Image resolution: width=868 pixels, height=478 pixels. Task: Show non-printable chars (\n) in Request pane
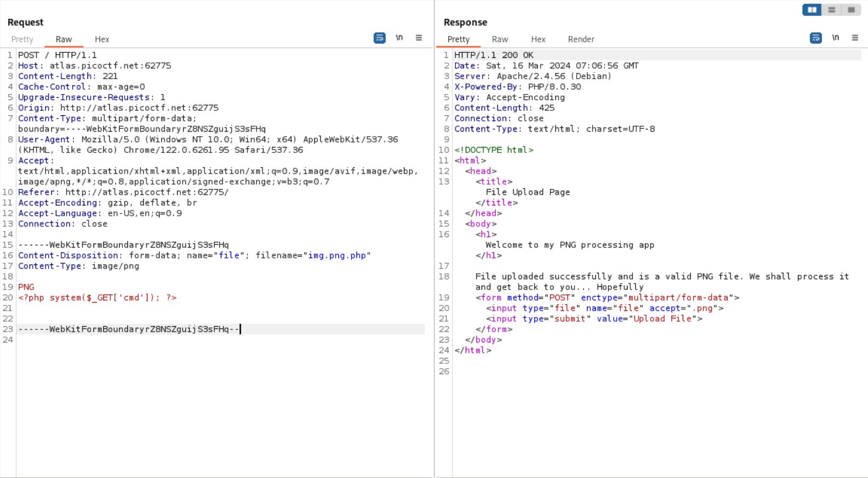pos(400,38)
